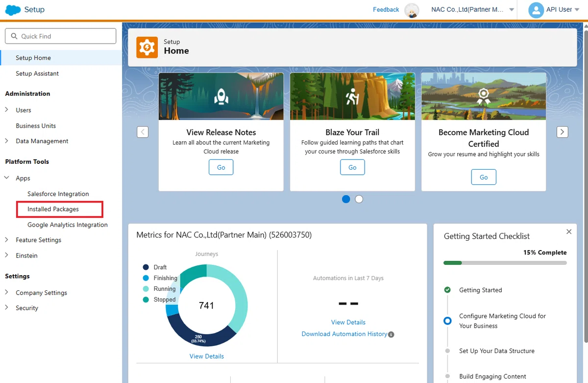Expand the Einstein section
This screenshot has height=383, width=588.
tap(7, 255)
